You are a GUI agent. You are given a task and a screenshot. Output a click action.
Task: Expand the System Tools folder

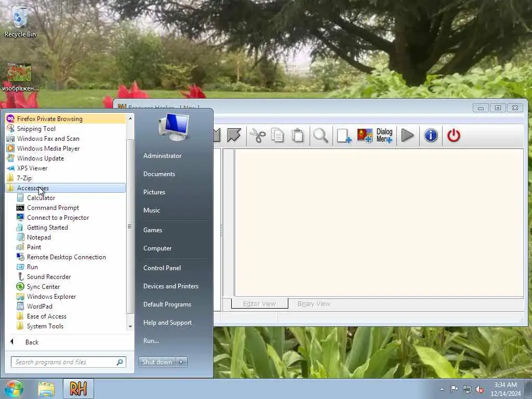pyautogui.click(x=65, y=326)
